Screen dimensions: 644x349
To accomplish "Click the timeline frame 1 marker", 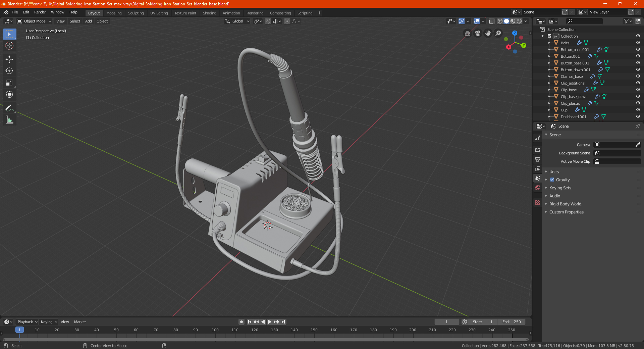I will pos(19,330).
